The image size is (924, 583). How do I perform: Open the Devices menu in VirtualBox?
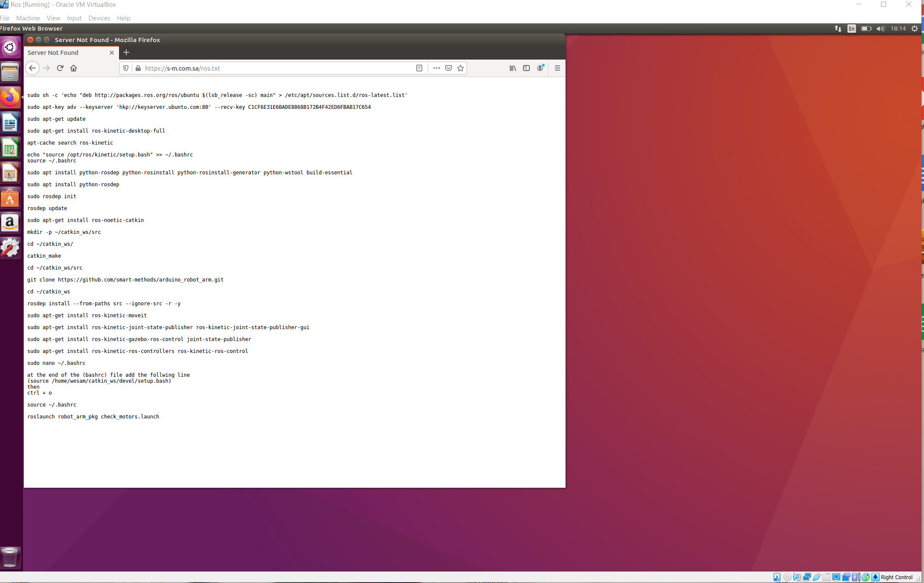[x=99, y=18]
